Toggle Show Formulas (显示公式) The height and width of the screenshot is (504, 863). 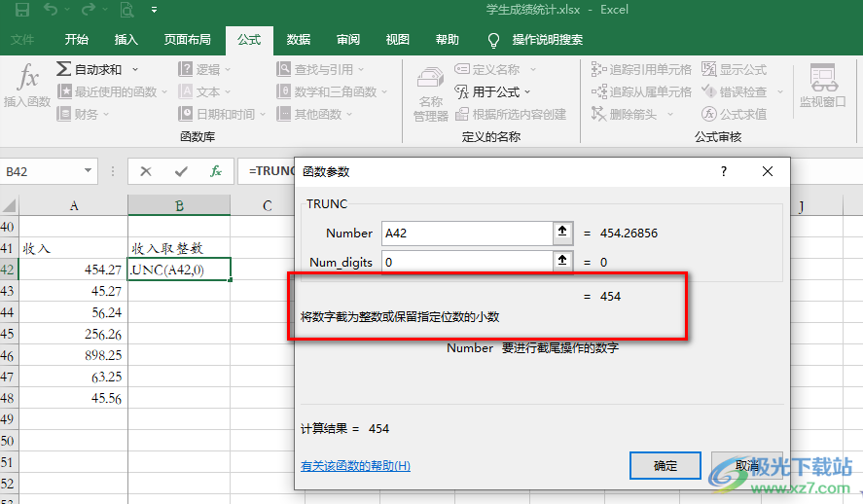point(735,70)
